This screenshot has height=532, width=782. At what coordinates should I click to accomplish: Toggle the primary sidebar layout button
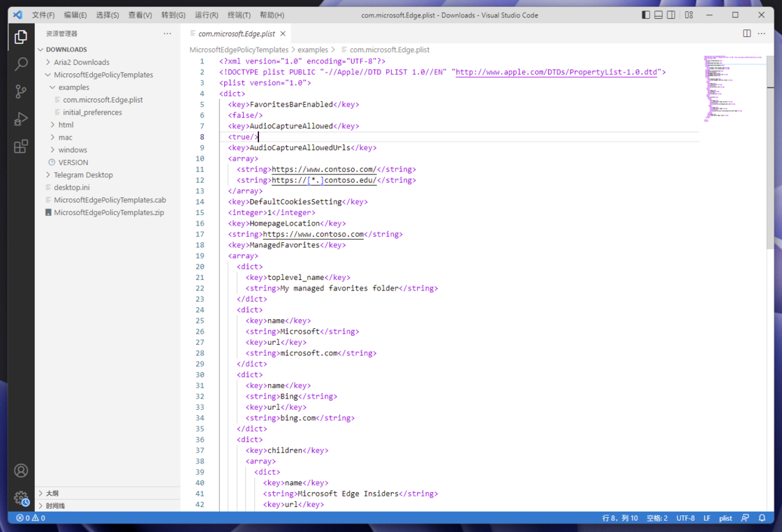[x=646, y=15]
